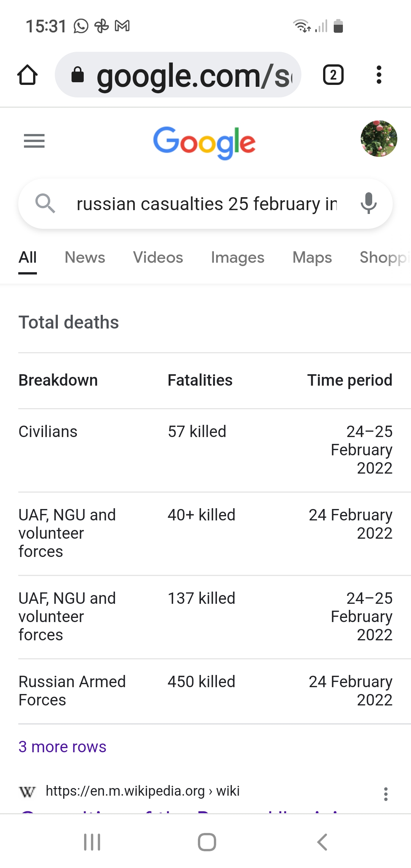Switch to the News tab
The width and height of the screenshot is (411, 868).
coord(85,258)
